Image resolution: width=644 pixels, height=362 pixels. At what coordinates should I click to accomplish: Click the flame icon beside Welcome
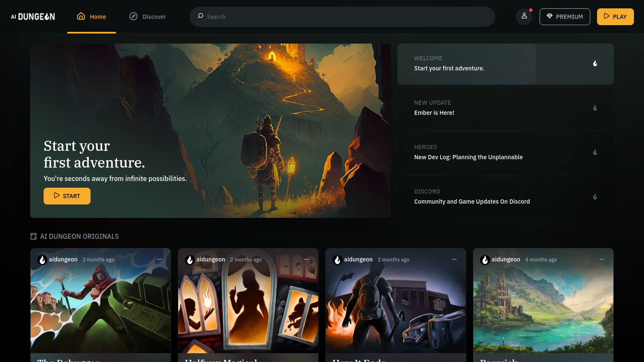click(595, 64)
